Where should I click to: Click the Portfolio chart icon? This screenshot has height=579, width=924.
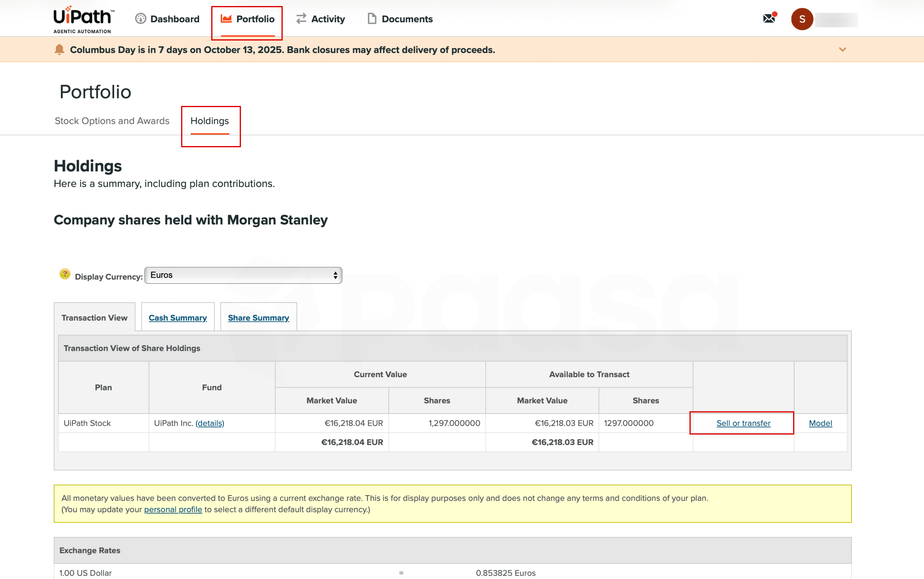click(x=226, y=19)
